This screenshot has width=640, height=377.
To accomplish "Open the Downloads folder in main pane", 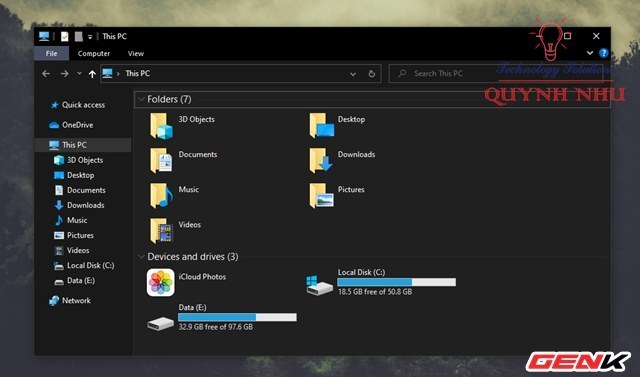I will point(322,160).
